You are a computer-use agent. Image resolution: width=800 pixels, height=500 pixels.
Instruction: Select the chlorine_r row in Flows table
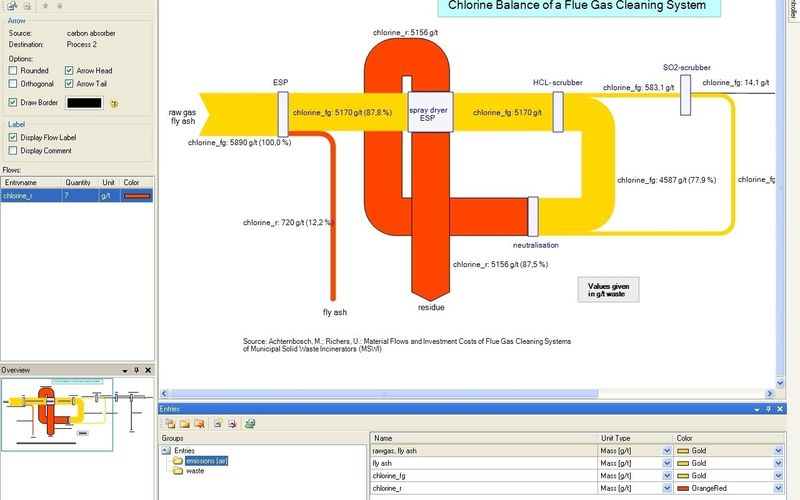coord(77,196)
